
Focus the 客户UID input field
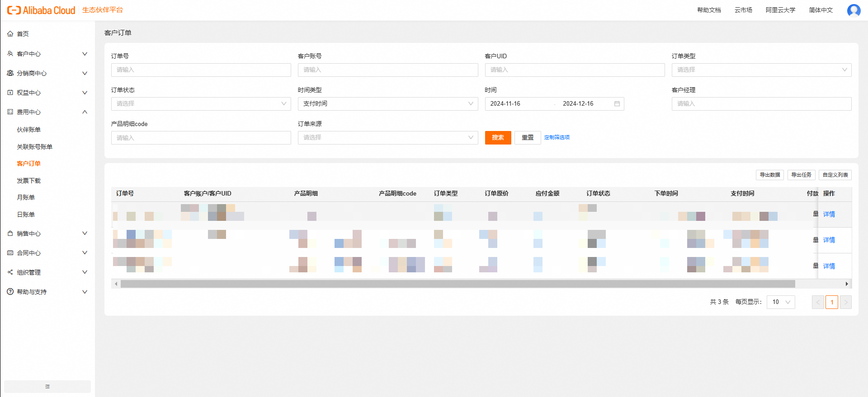[x=575, y=70]
